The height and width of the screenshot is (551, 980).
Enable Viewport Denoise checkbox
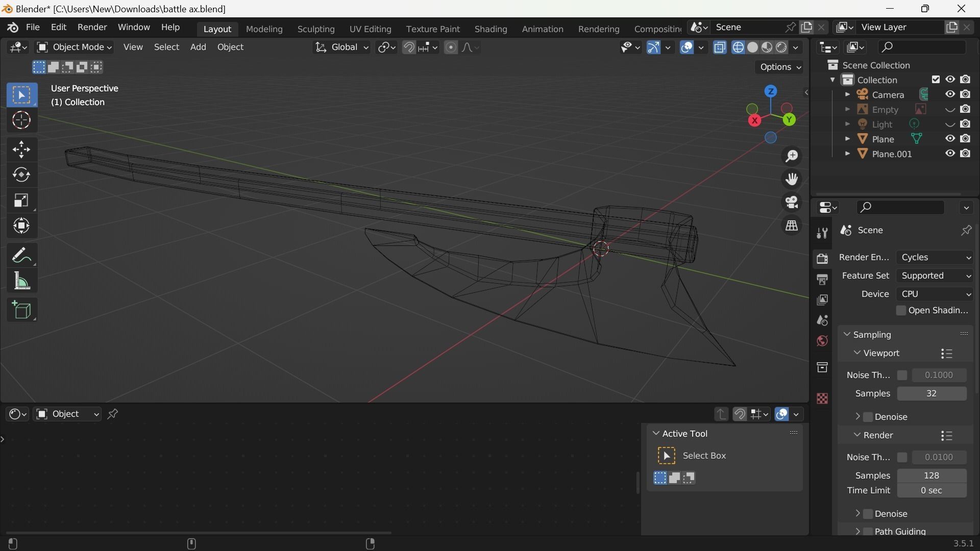coord(868,417)
